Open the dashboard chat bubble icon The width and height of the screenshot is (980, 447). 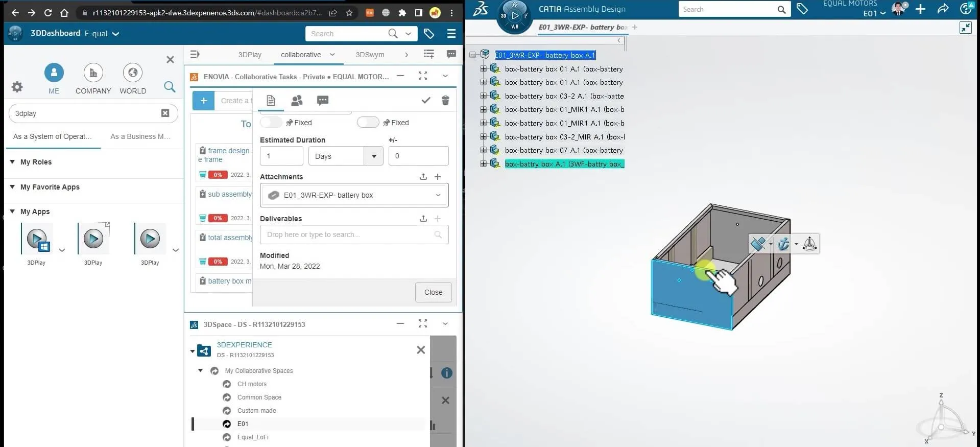(451, 54)
